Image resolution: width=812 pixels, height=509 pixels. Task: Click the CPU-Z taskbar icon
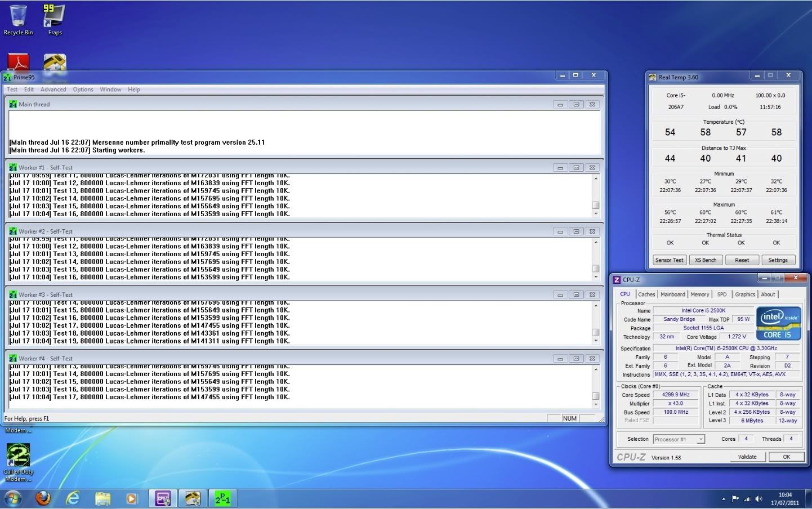click(163, 498)
